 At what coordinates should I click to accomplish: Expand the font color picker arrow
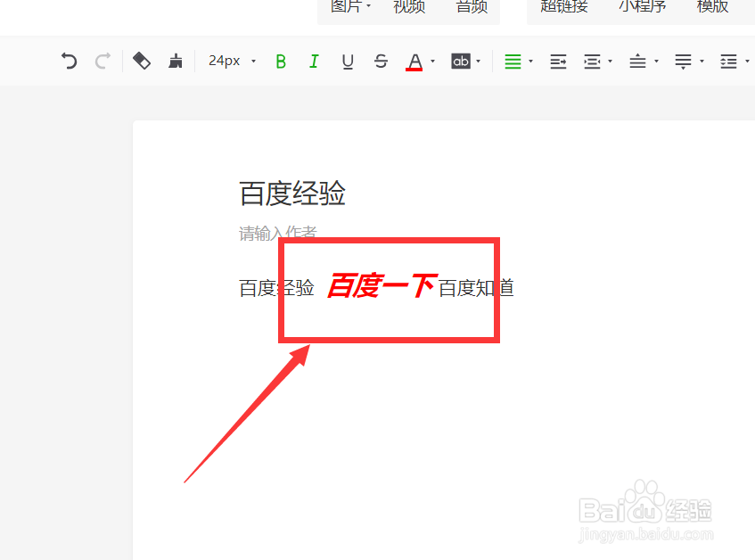433,62
